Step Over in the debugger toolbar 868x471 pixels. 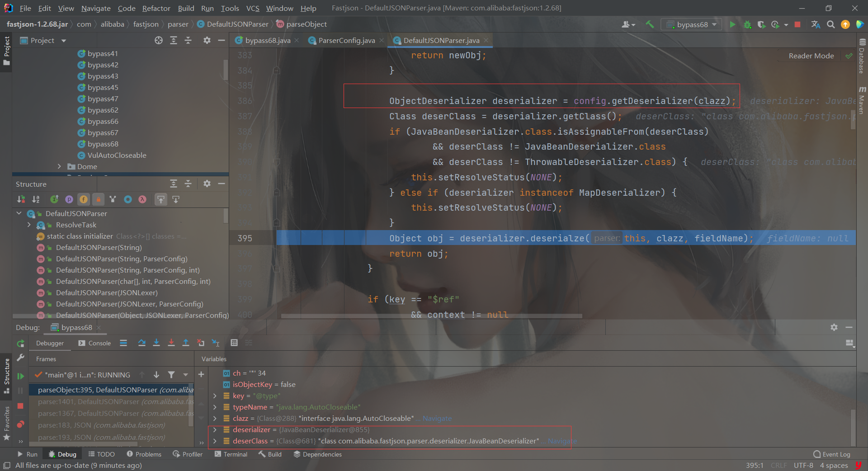(142, 343)
